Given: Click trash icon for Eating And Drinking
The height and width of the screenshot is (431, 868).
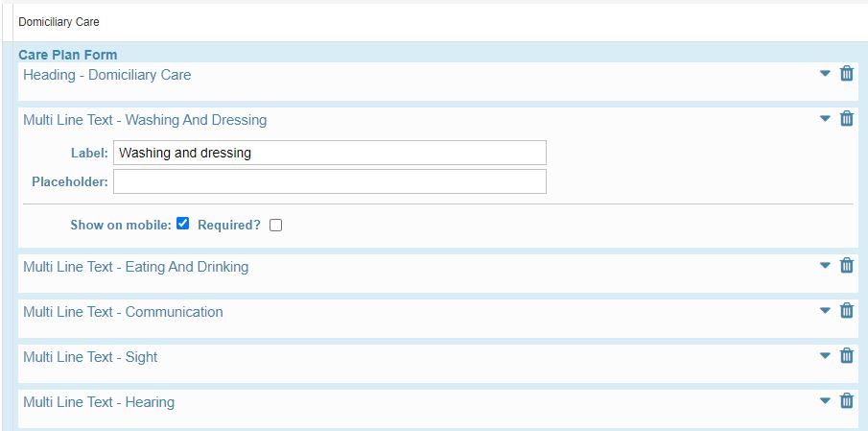Looking at the screenshot, I should click(846, 265).
